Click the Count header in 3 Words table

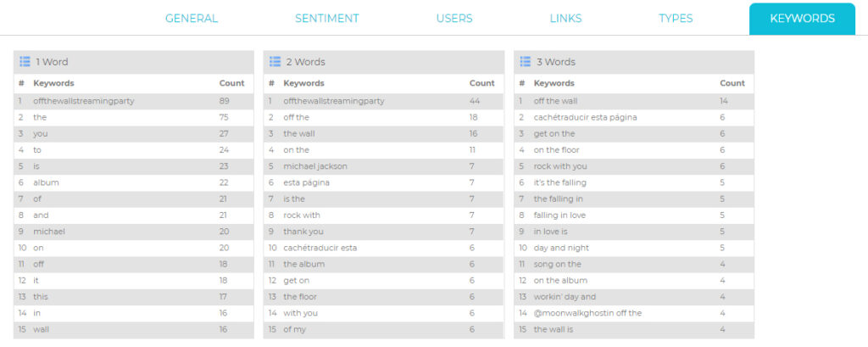click(x=732, y=83)
